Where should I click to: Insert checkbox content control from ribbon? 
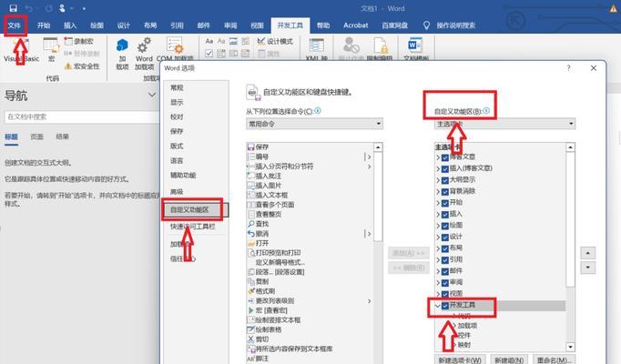tap(209, 53)
